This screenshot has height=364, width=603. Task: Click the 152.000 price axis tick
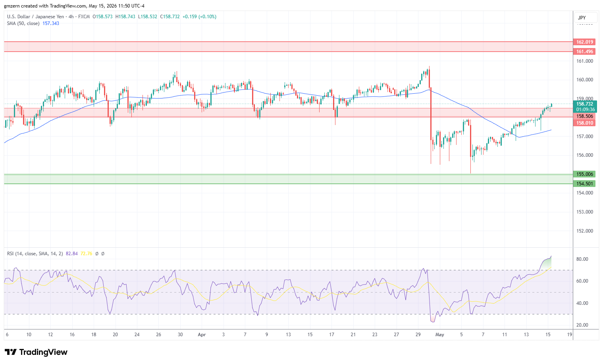(x=585, y=231)
